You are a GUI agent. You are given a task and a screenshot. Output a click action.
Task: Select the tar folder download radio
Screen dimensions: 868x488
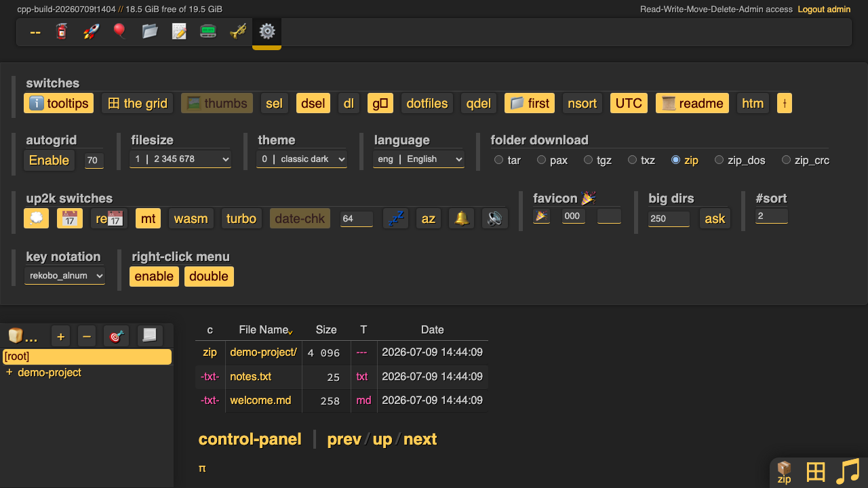(499, 160)
